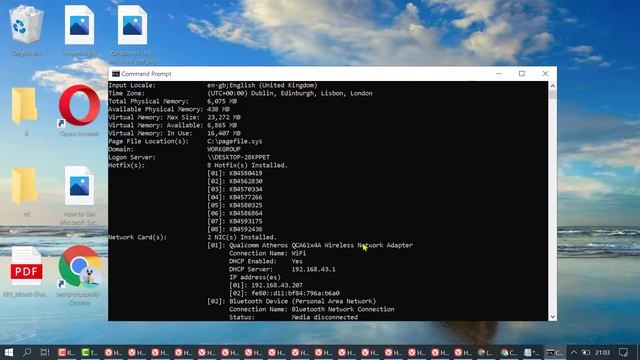640x360 pixels.
Task: Click the Logon Server \\DESKTOP line
Action: click(189, 157)
